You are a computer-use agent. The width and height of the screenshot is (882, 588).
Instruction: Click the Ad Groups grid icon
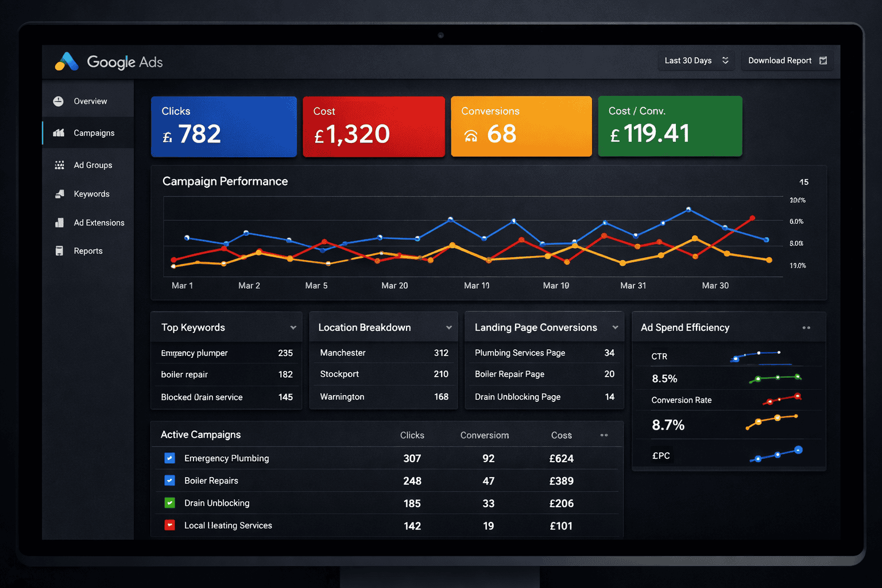coord(59,165)
